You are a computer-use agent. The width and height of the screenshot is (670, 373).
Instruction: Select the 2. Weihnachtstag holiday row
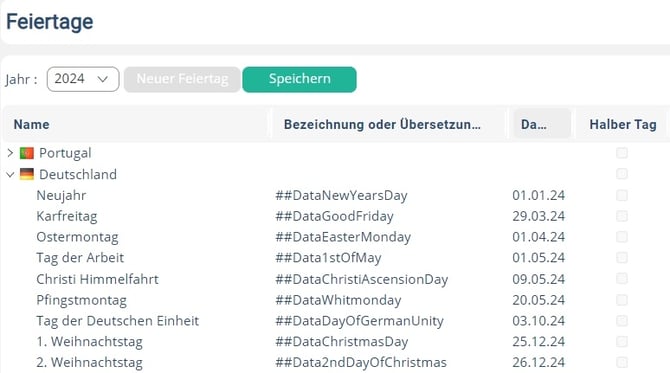335,362
